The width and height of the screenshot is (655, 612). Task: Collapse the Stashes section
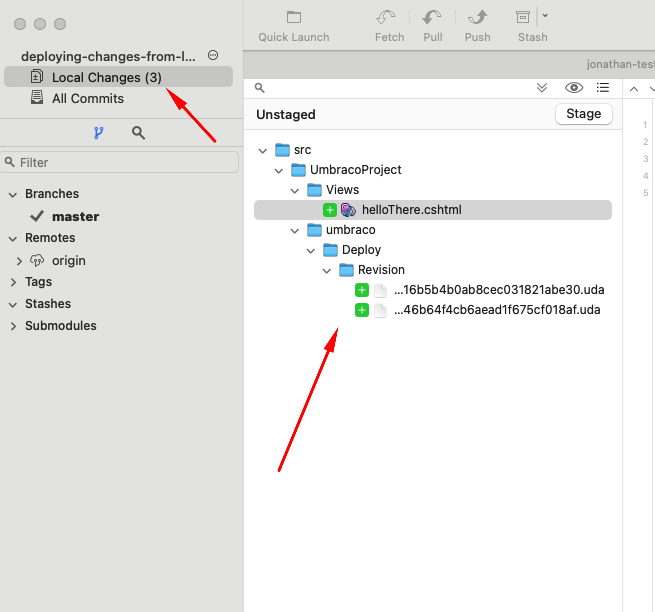13,305
